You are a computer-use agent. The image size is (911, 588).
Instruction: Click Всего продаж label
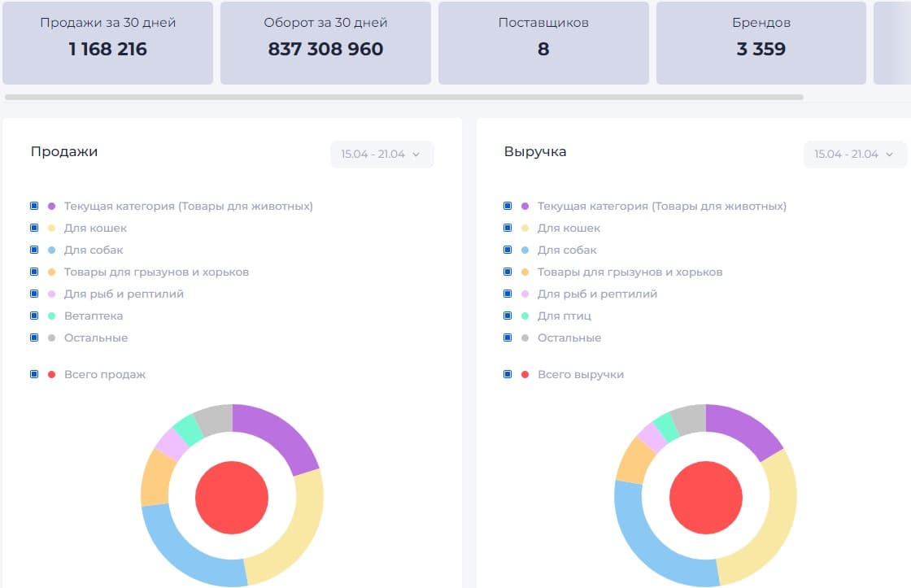105,375
